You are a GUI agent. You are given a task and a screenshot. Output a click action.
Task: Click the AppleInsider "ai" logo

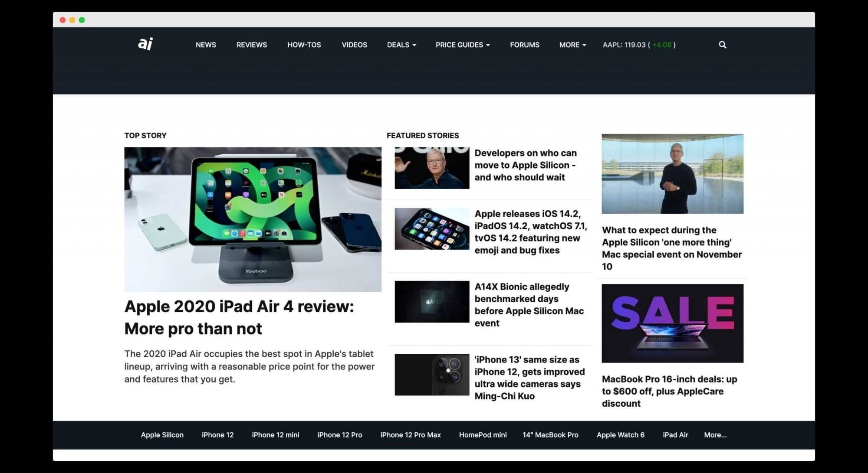(x=145, y=43)
